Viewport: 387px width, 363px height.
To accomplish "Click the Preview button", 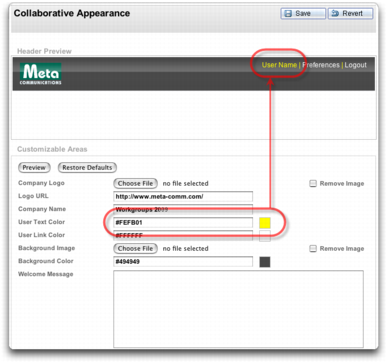I will pyautogui.click(x=34, y=168).
